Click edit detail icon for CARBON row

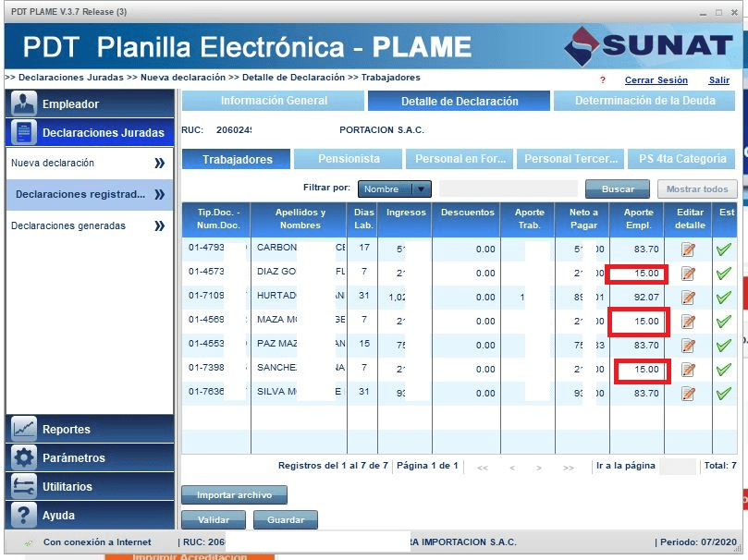tap(687, 249)
